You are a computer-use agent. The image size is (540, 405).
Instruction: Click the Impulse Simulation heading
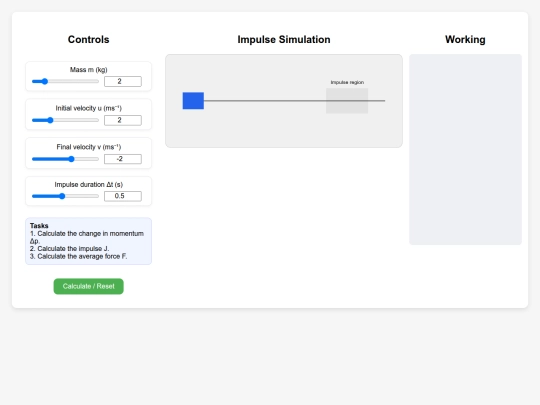[284, 40]
